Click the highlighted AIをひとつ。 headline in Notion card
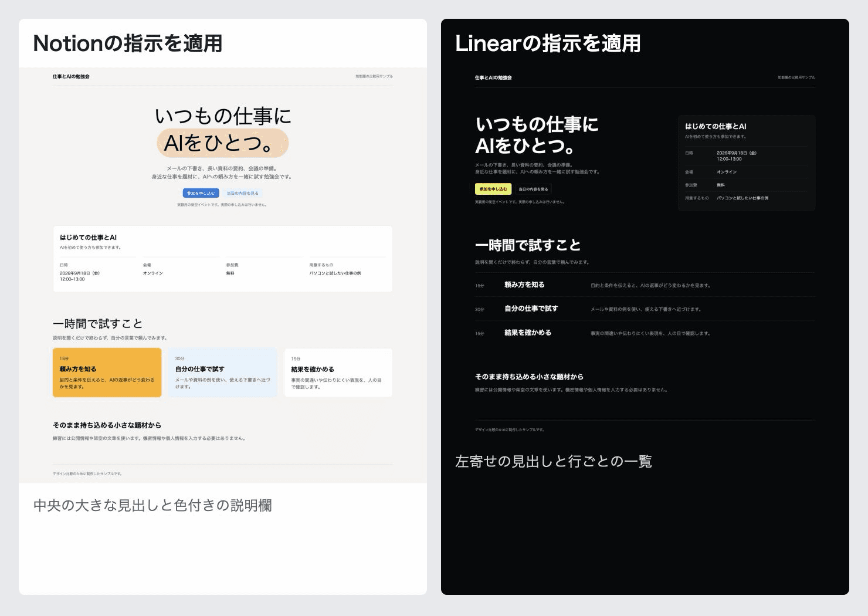 coord(223,143)
